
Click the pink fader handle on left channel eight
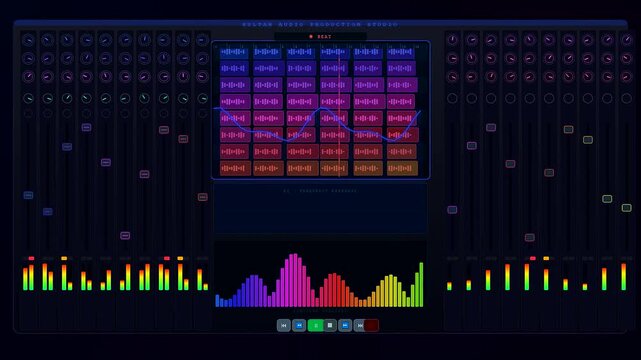[x=164, y=130]
